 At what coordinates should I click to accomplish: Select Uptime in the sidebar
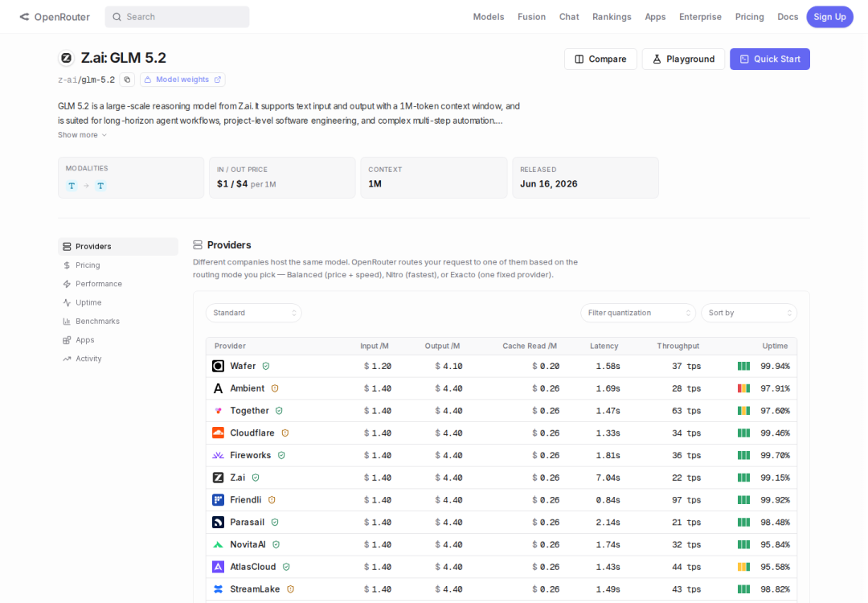pos(118,303)
